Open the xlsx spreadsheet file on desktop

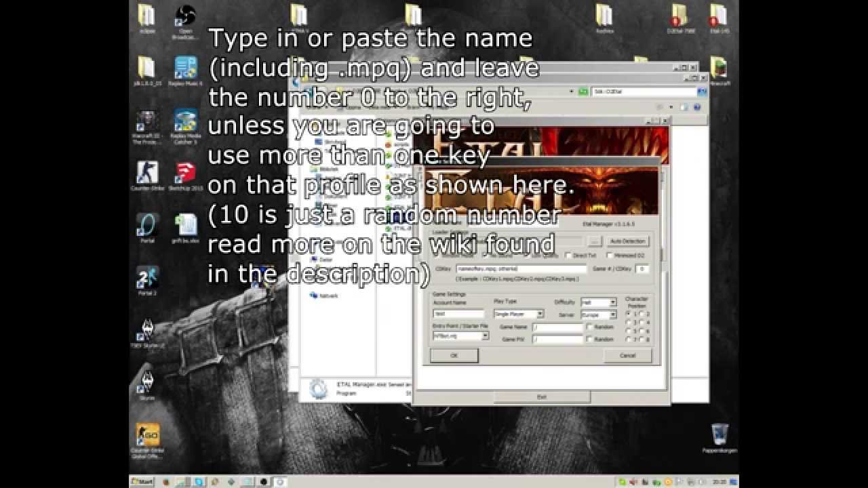(185, 228)
